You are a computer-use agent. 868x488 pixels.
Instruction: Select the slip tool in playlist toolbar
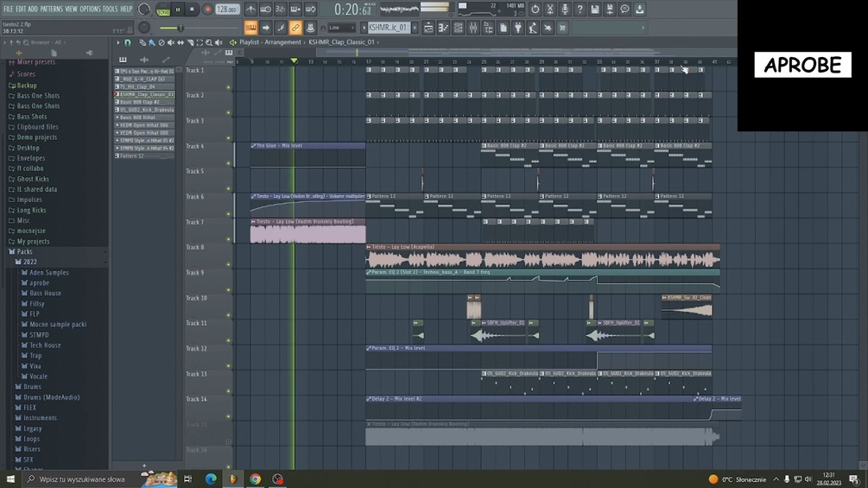[x=181, y=42]
